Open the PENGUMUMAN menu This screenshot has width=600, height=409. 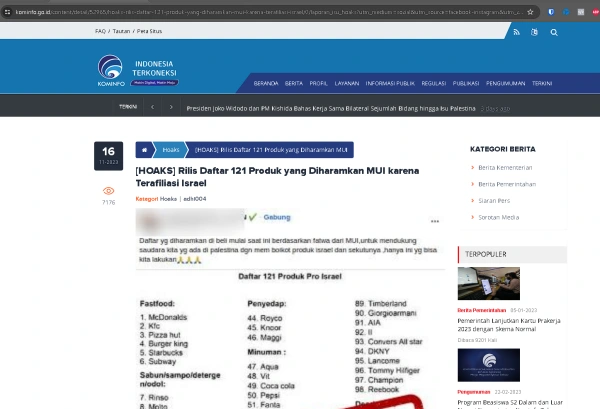505,83
